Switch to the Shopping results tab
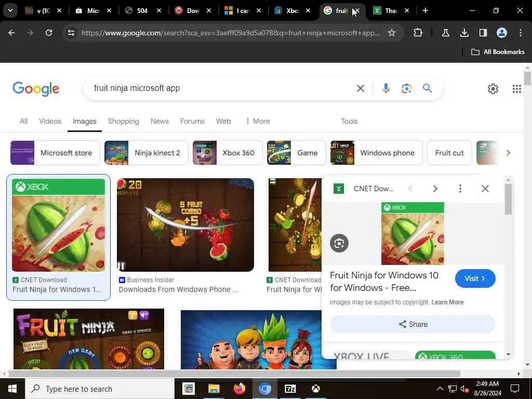This screenshot has width=532, height=399. click(124, 121)
